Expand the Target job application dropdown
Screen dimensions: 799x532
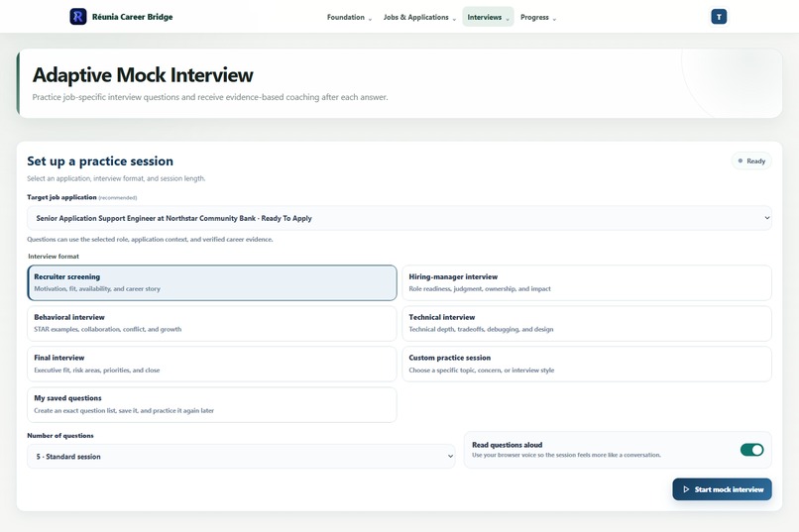[399, 218]
